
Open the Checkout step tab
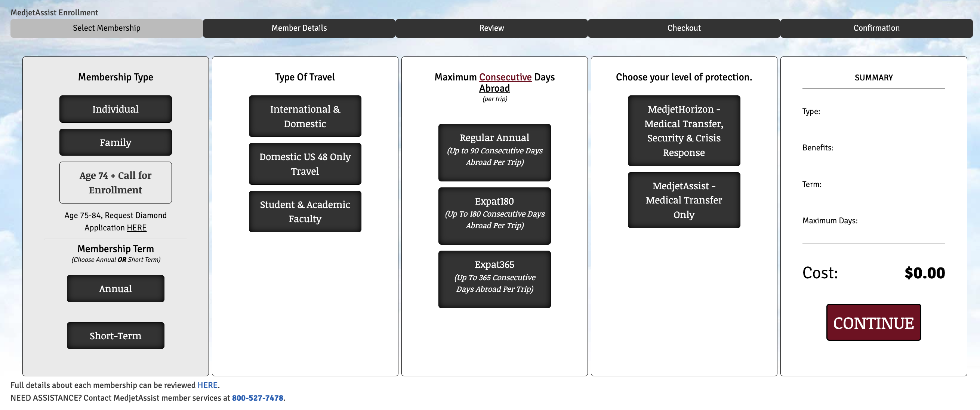click(x=684, y=28)
